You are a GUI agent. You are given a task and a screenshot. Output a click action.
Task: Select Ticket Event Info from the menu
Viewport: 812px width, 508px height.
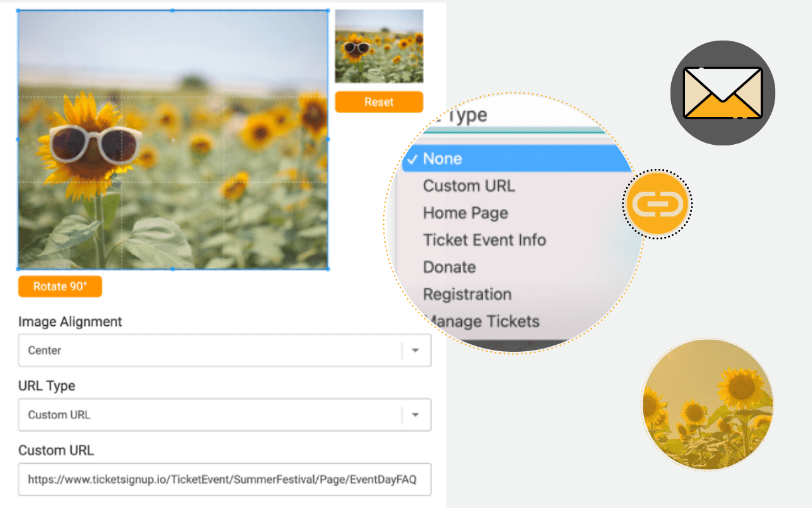click(484, 240)
